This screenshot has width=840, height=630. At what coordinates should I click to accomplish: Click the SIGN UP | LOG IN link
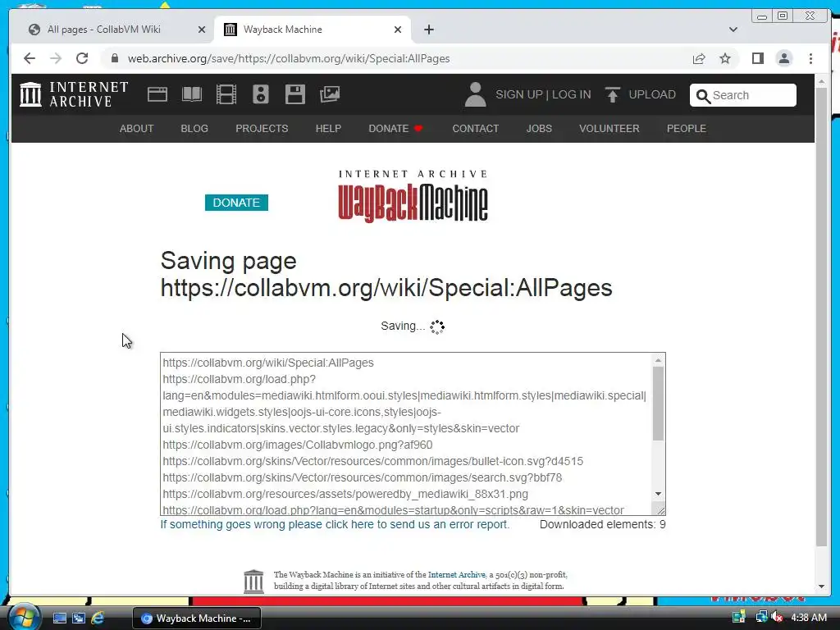coord(543,95)
